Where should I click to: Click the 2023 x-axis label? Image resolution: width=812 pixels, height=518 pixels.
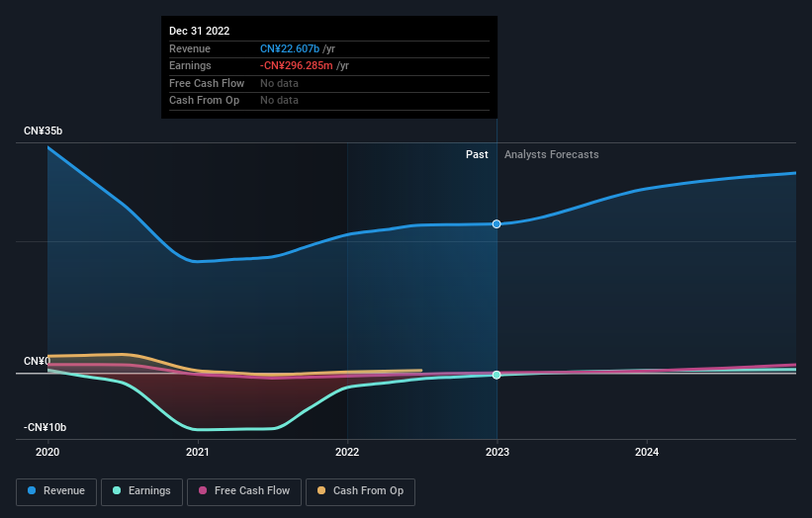point(497,453)
